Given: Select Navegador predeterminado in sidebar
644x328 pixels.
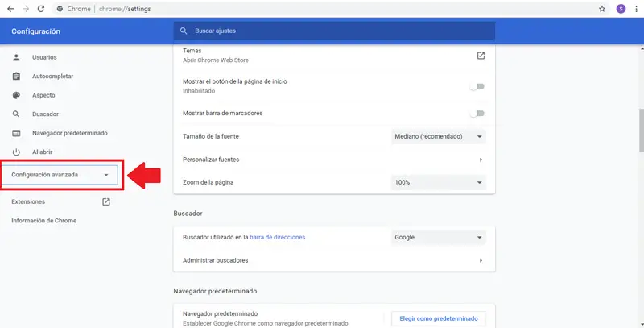Looking at the screenshot, I should 70,133.
